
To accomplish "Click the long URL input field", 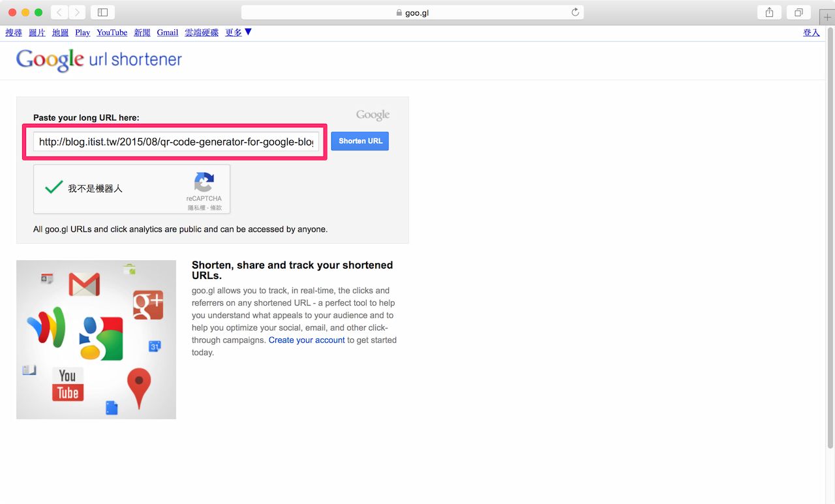I will coord(176,141).
